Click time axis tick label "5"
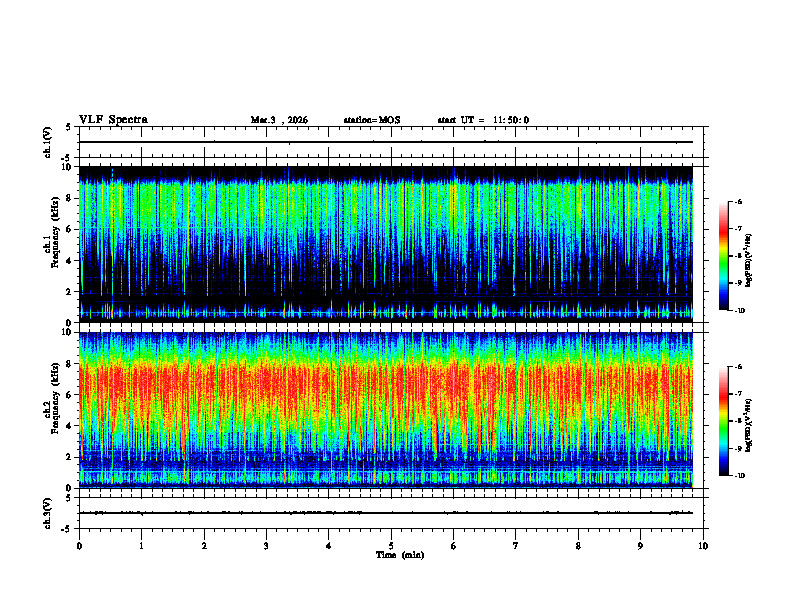 coord(391,546)
